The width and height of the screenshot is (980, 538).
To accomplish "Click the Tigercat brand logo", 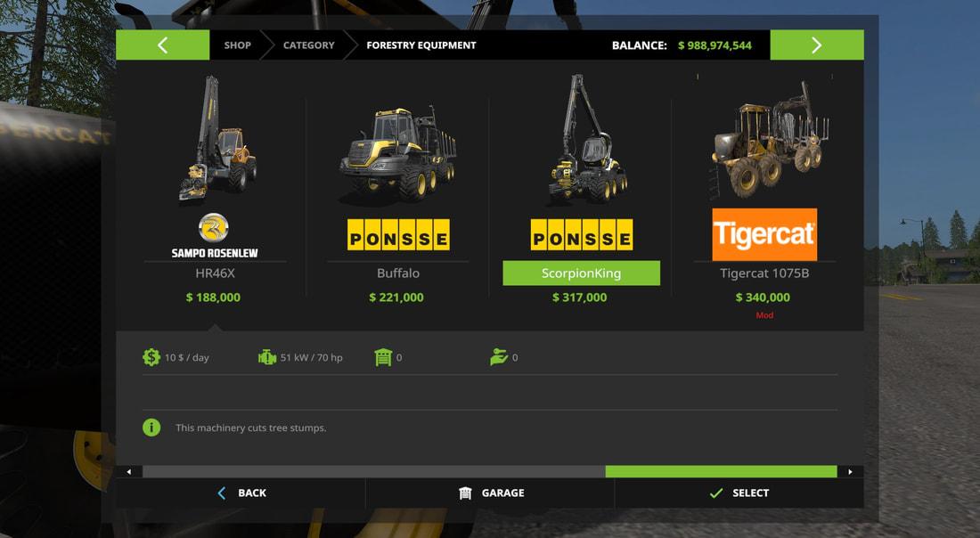I will coord(764,234).
